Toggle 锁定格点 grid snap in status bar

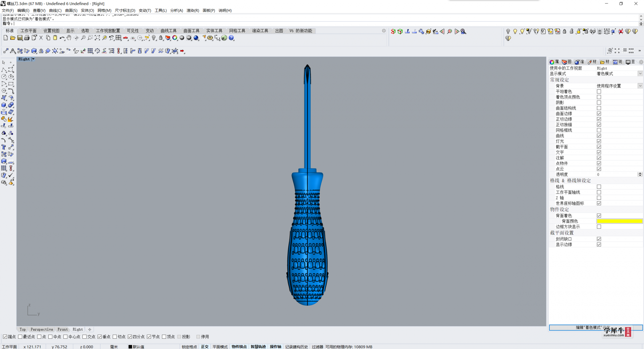pyautogui.click(x=189, y=347)
